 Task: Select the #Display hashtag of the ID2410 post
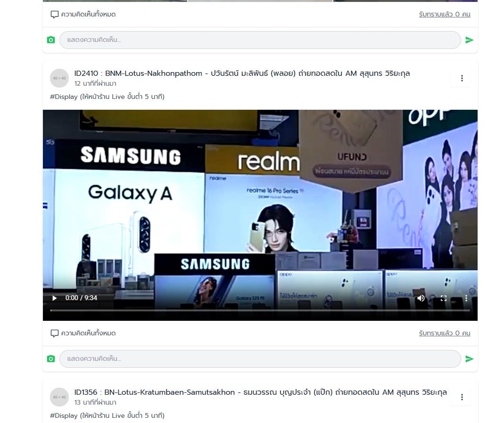pyautogui.click(x=64, y=97)
